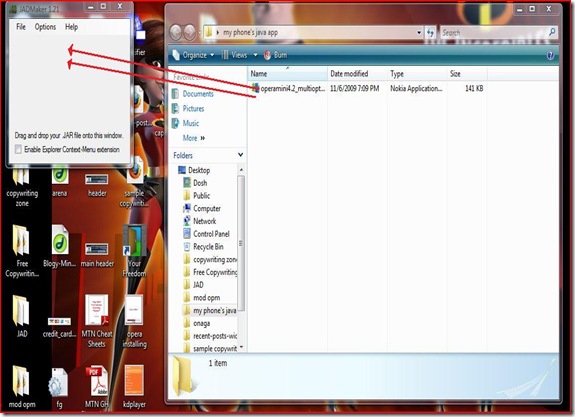
Task: Select Recycle Bin in folder tree
Action: [203, 246]
